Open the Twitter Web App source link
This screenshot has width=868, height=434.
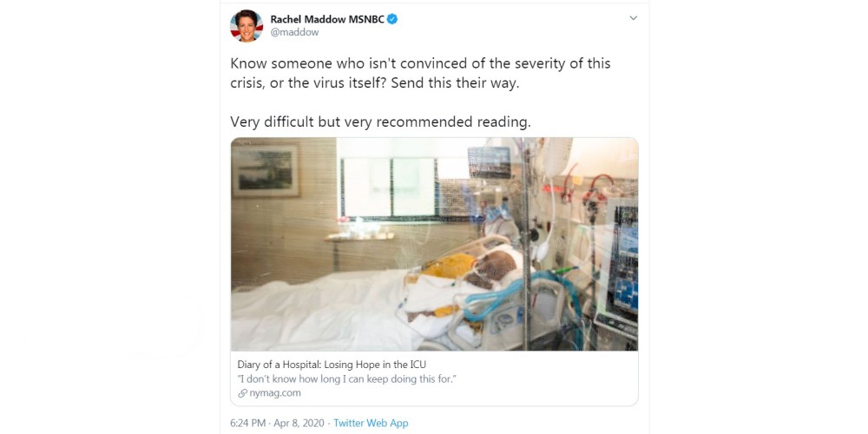371,423
